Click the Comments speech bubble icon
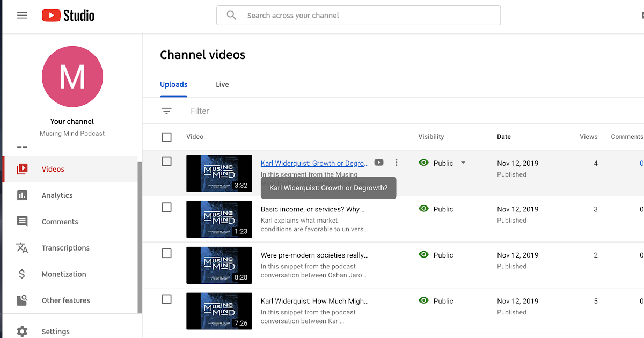 22,222
